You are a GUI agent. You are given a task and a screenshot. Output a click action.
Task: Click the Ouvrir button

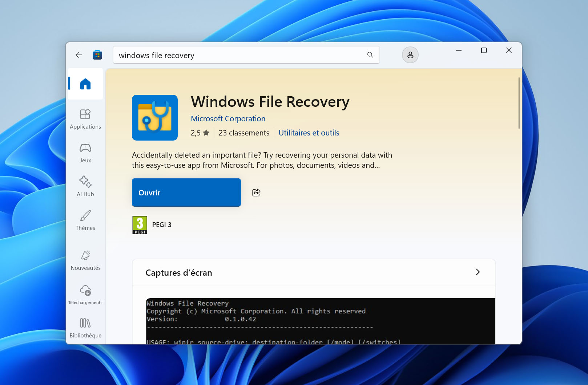click(186, 192)
